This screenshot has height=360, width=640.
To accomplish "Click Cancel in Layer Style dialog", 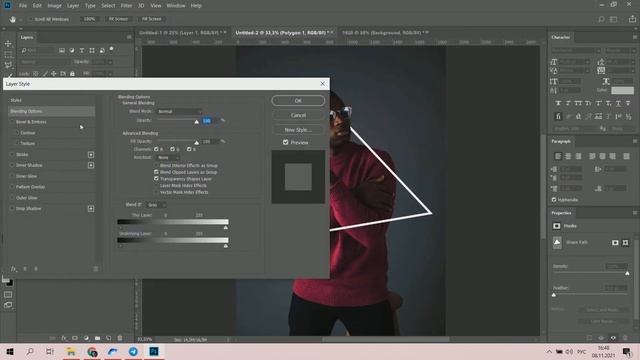I will pos(298,115).
